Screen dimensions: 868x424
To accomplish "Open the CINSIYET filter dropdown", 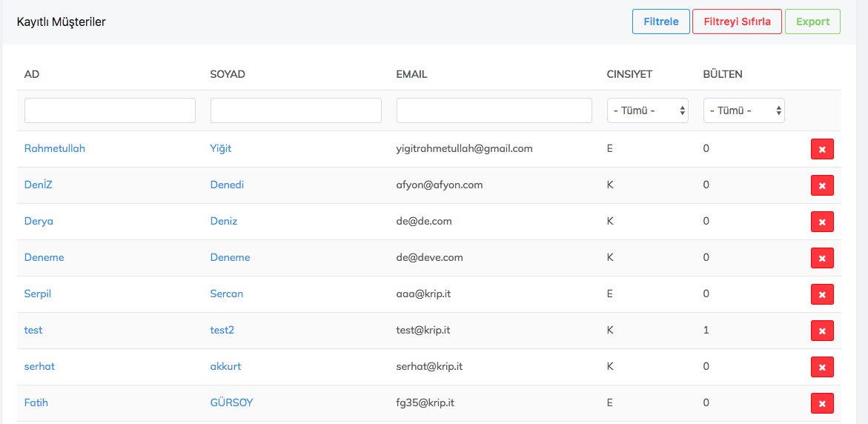I will [x=647, y=110].
